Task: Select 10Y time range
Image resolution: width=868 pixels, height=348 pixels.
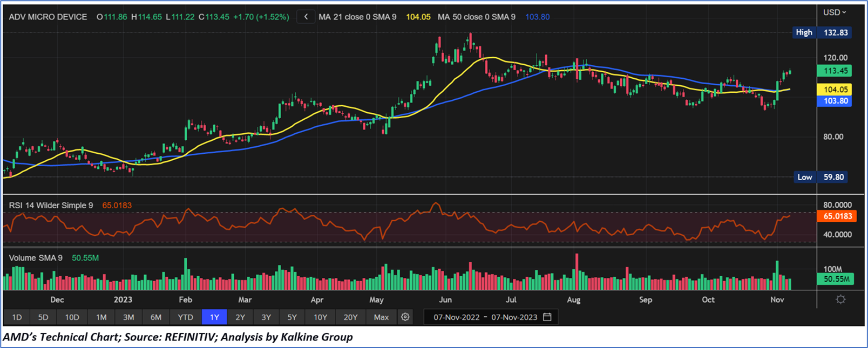Action: [321, 317]
